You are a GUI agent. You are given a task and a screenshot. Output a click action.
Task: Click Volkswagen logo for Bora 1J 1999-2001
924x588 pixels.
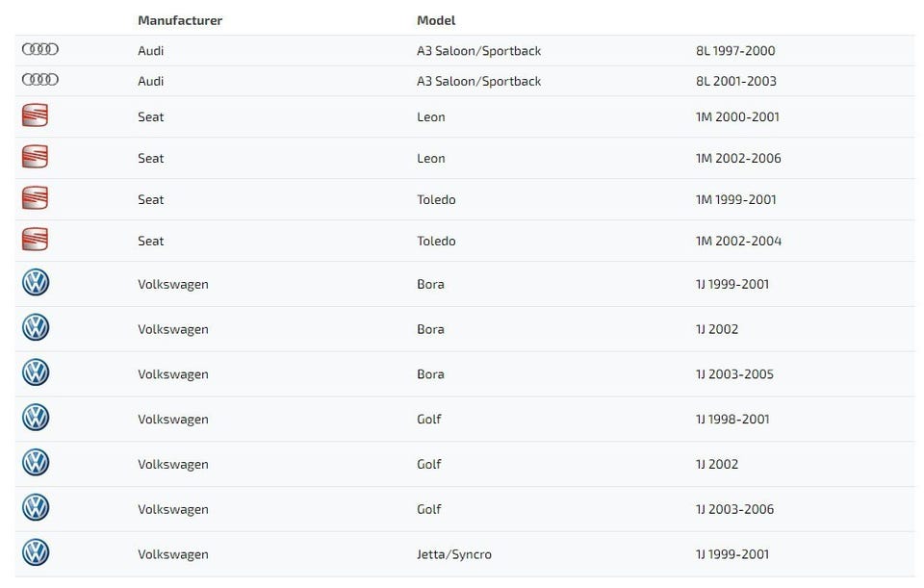click(36, 284)
